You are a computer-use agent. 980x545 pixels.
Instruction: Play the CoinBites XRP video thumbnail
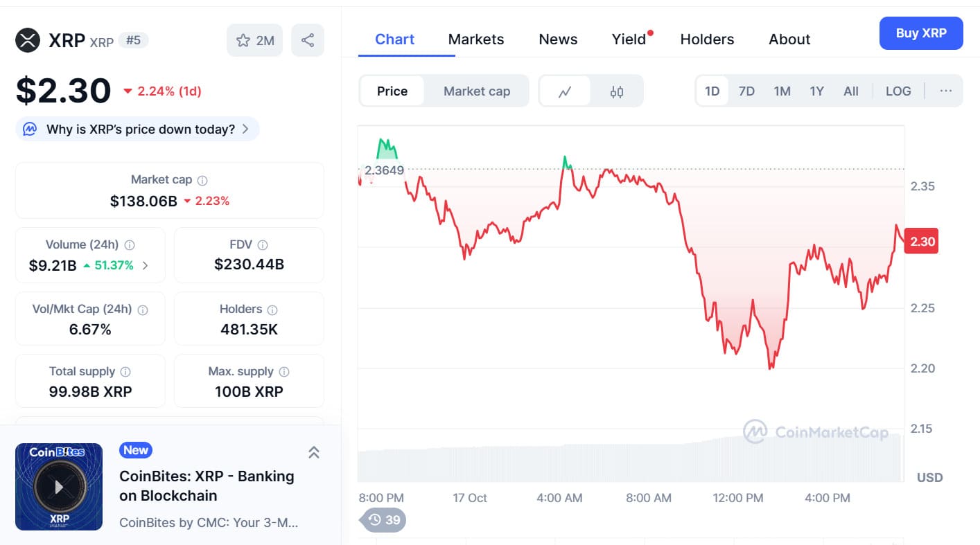pyautogui.click(x=59, y=487)
